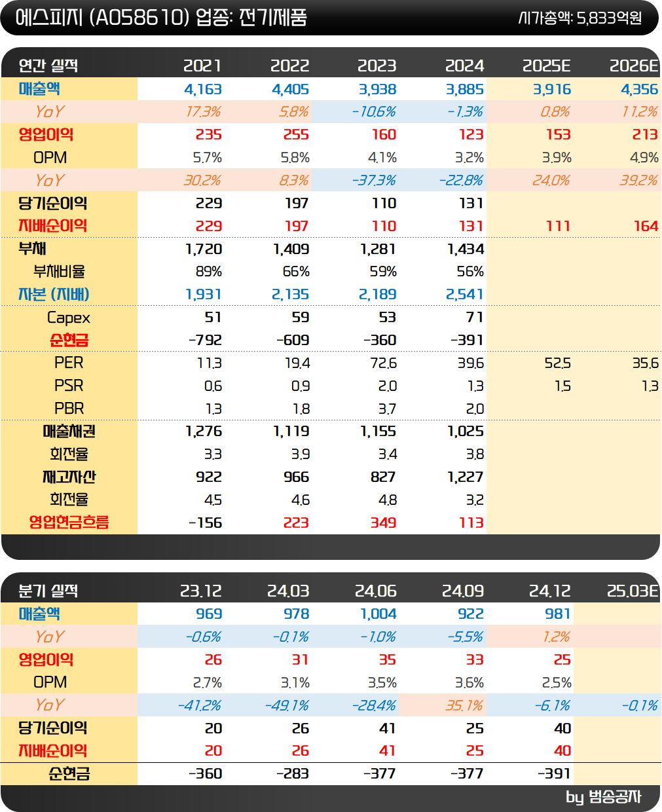The height and width of the screenshot is (812, 662).
Task: Select the 2022 매출액 value 4,405
Action: [290, 89]
